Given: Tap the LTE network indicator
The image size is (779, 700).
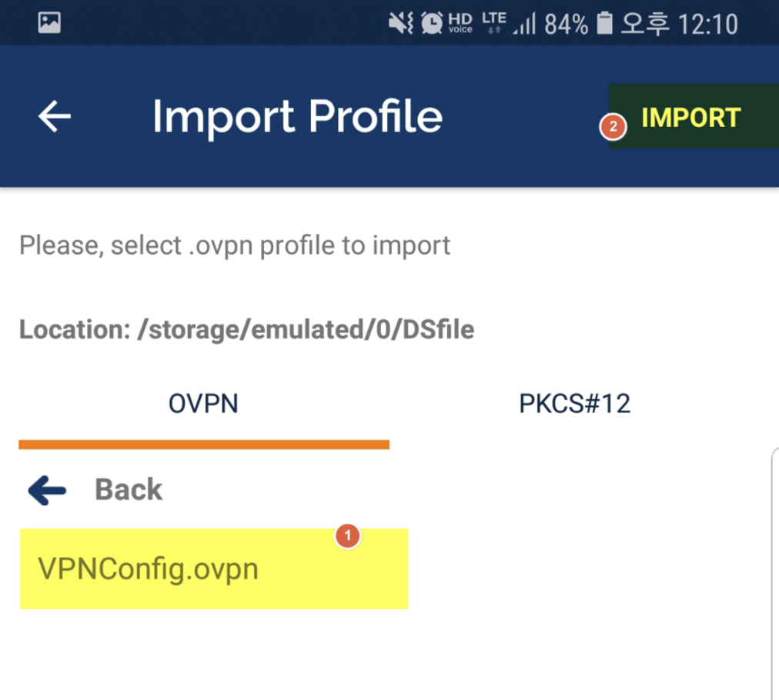Looking at the screenshot, I should [493, 23].
